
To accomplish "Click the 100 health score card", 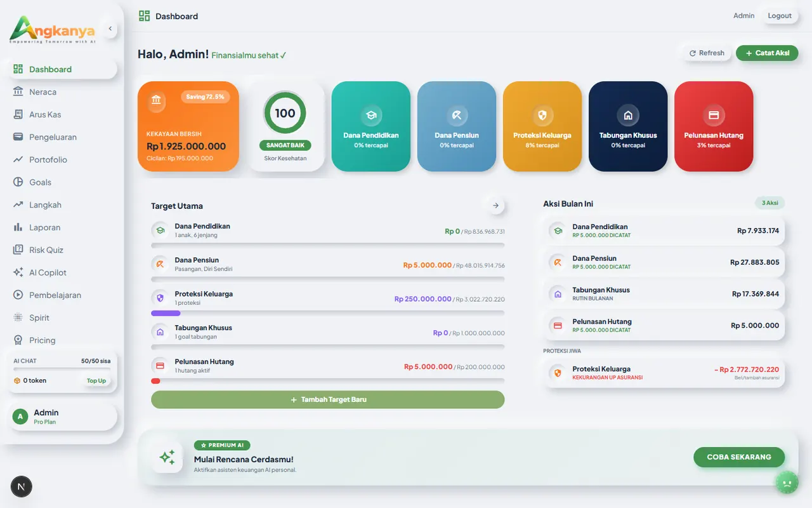I will tap(285, 126).
